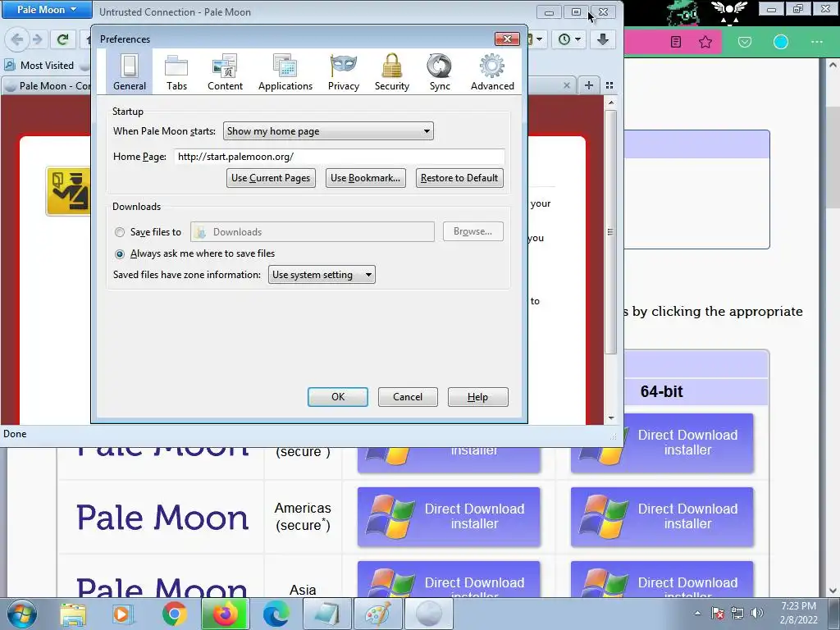
Task: Select the 'Save files to' radio button
Action: coord(120,232)
